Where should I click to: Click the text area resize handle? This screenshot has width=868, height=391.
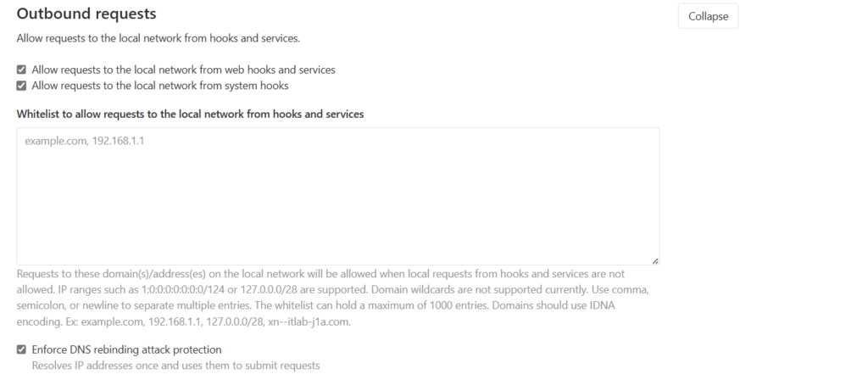point(655,260)
